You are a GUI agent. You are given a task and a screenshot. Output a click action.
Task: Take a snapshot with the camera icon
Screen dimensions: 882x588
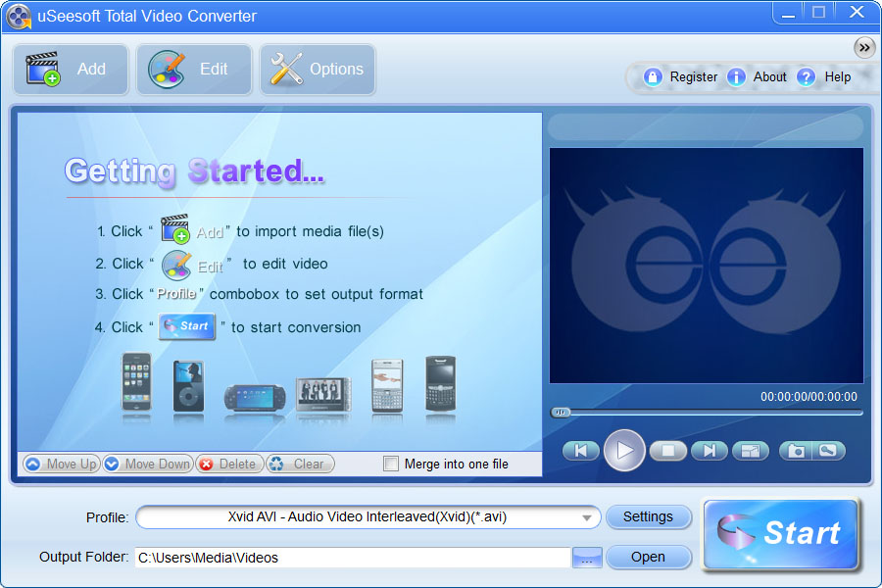(796, 451)
